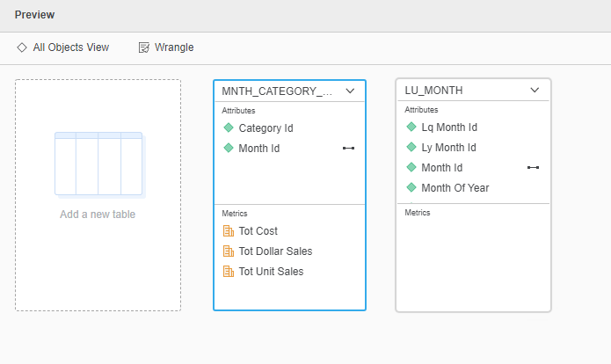Screen dimensions: 611x364
Task: Click the Category Id attribute diamond icon
Action: tap(229, 127)
